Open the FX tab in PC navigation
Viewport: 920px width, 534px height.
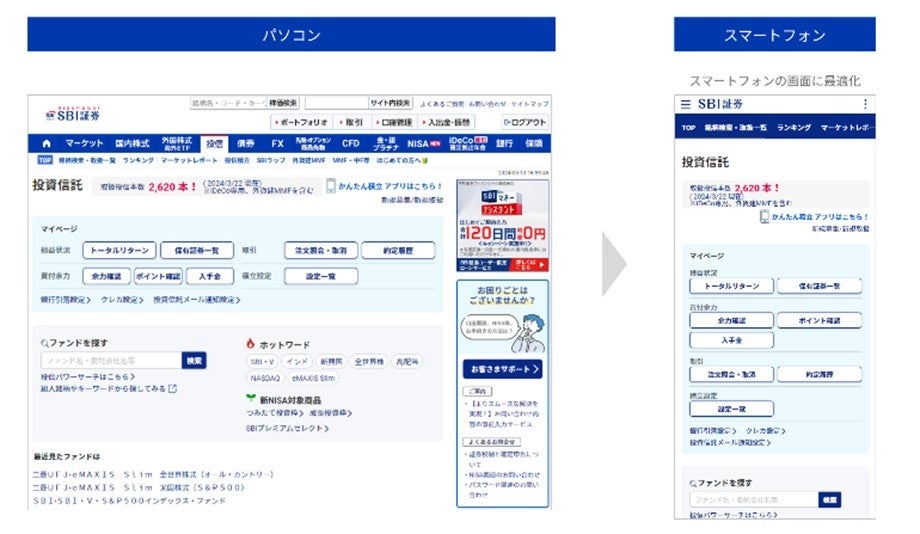(x=278, y=143)
